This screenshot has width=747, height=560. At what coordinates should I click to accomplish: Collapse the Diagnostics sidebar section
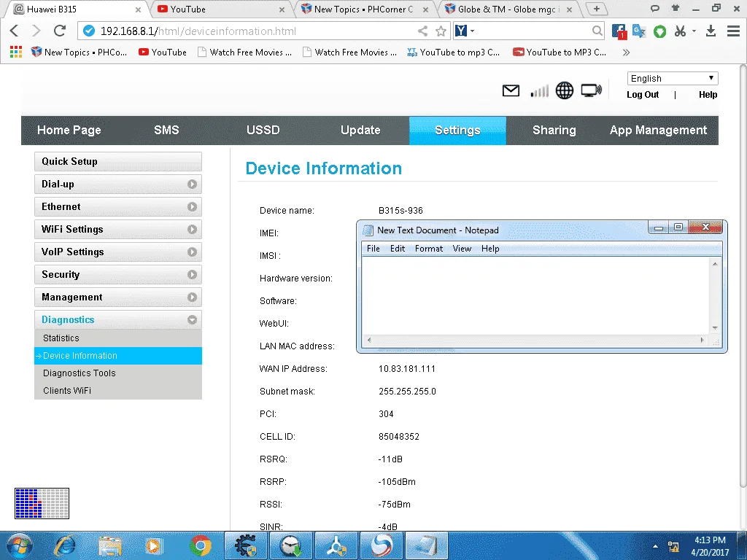[x=118, y=319]
